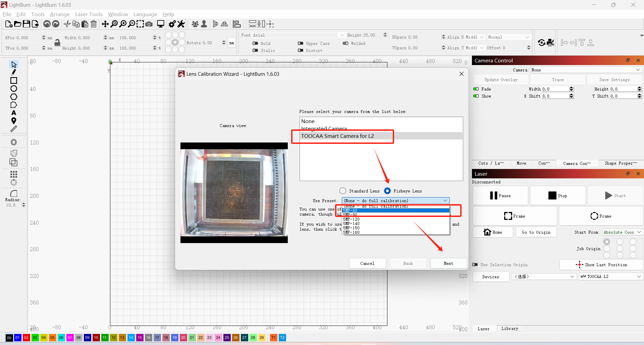The image size is (644, 345).
Task: Click the camera capture icon in toolbar
Action: [x=149, y=24]
